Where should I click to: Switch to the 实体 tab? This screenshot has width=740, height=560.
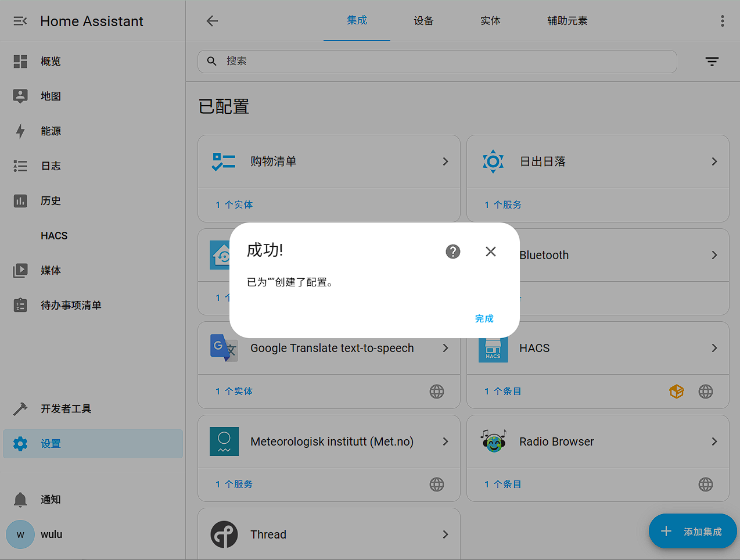point(490,20)
